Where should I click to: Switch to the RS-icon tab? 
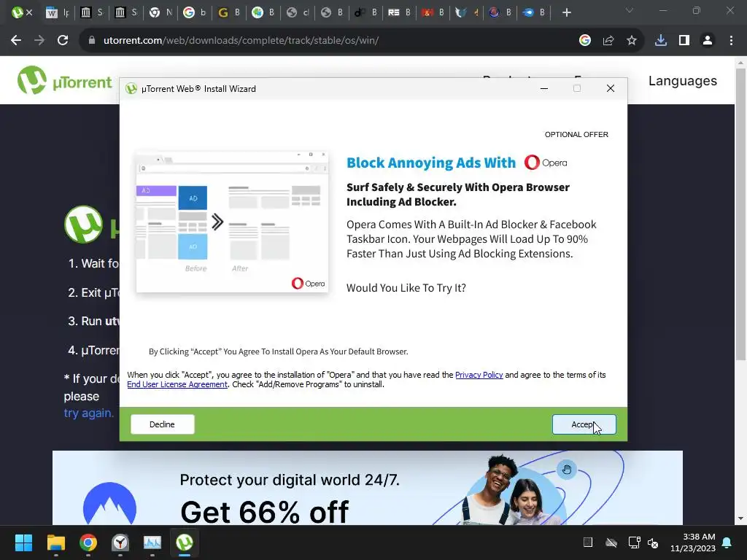click(399, 13)
